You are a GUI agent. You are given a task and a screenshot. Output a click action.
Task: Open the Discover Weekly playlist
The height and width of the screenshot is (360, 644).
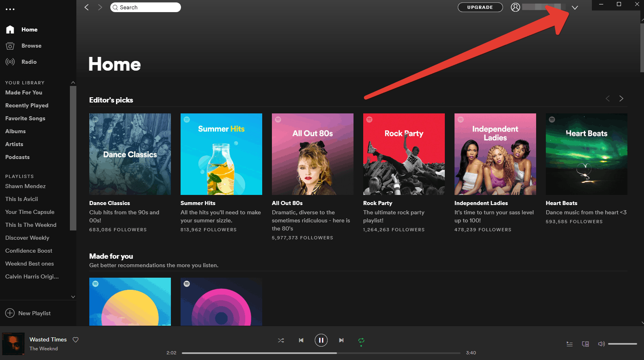coord(27,238)
